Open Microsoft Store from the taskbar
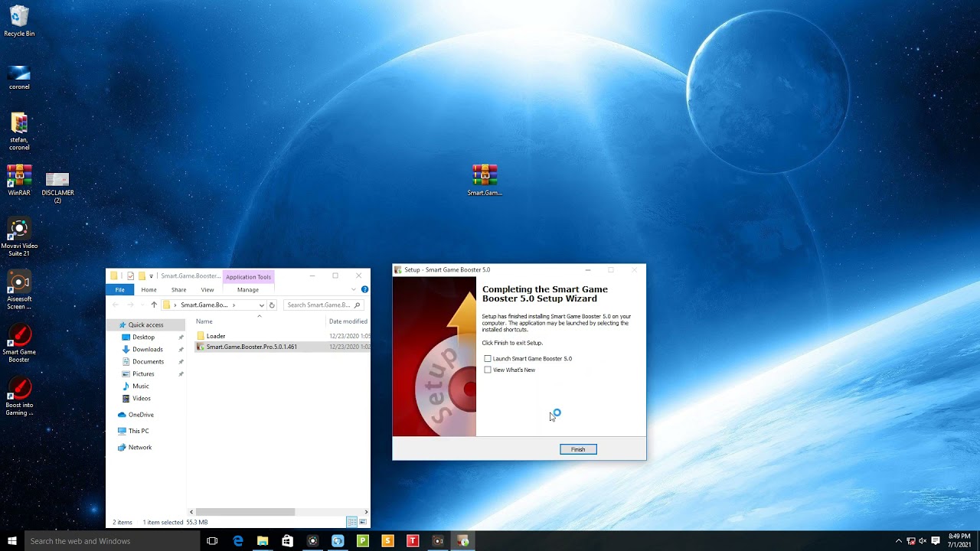 point(287,541)
